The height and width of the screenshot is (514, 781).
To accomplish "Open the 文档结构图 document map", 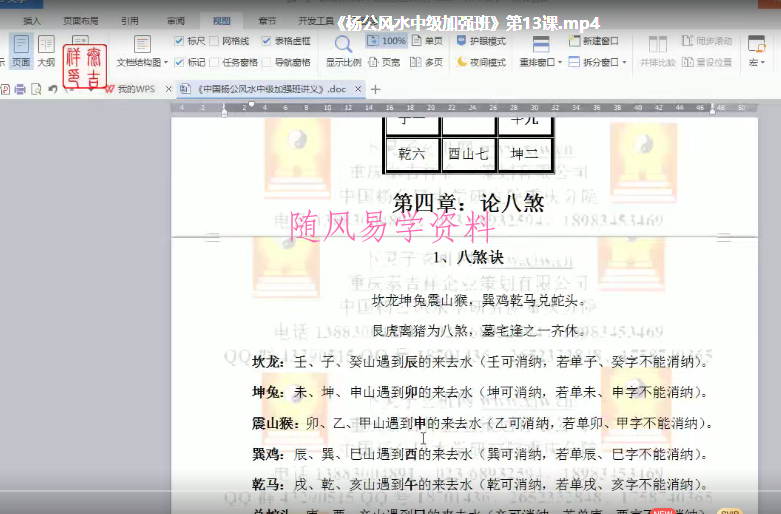I will click(141, 51).
